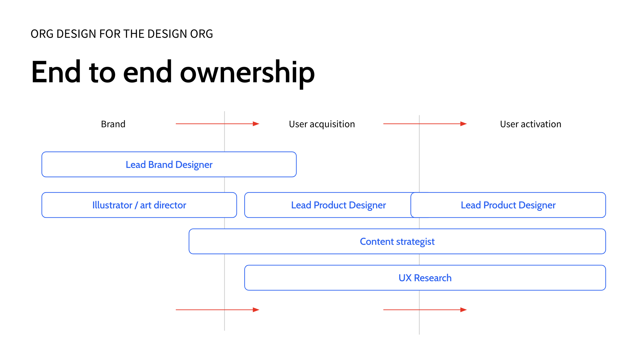Select the Content strategist box
The height and width of the screenshot is (361, 644).
(x=397, y=241)
